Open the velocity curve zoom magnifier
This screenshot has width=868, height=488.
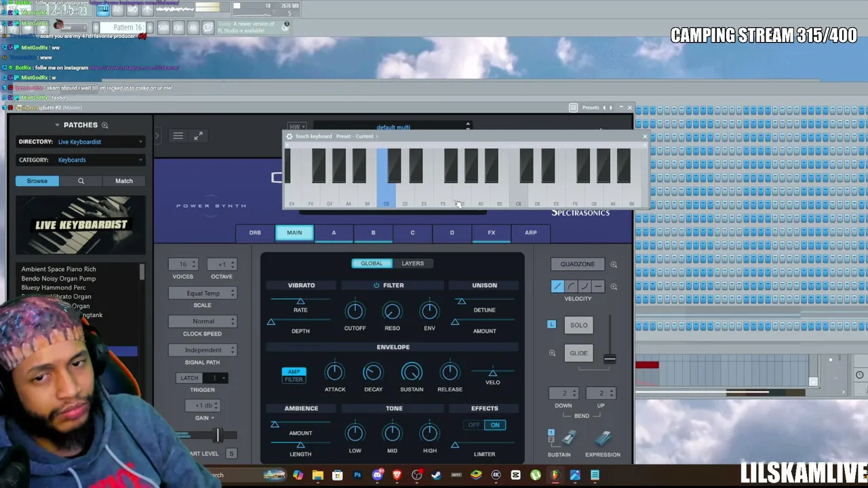pyautogui.click(x=614, y=287)
